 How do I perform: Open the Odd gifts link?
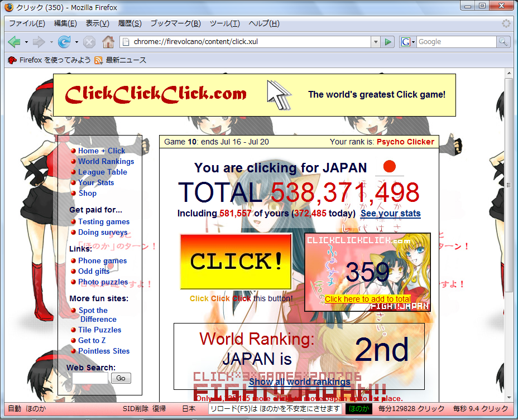(94, 272)
